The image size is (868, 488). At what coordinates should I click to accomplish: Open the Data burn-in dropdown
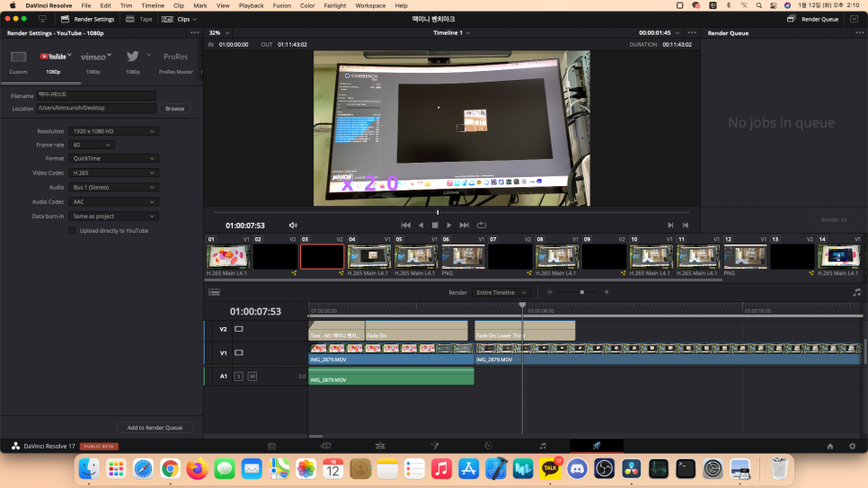click(113, 216)
